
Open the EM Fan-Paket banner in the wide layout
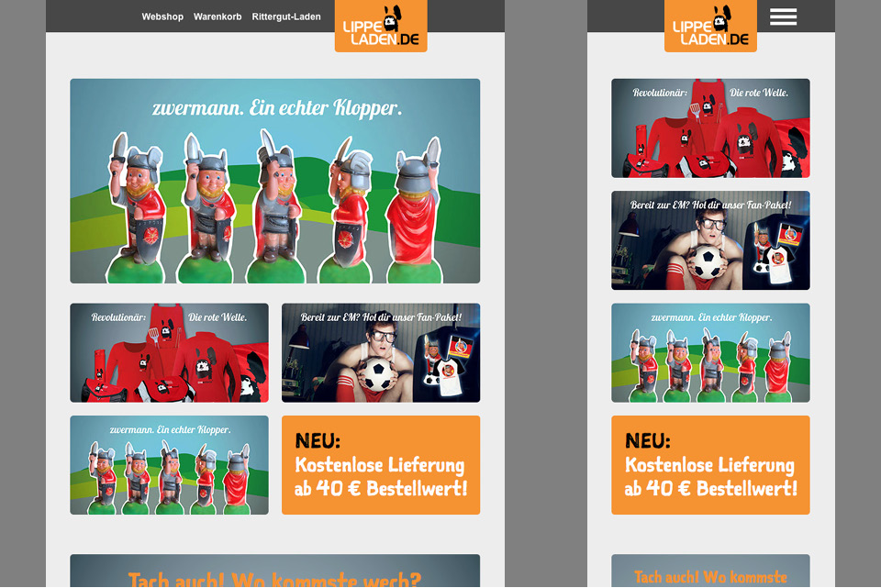point(380,353)
